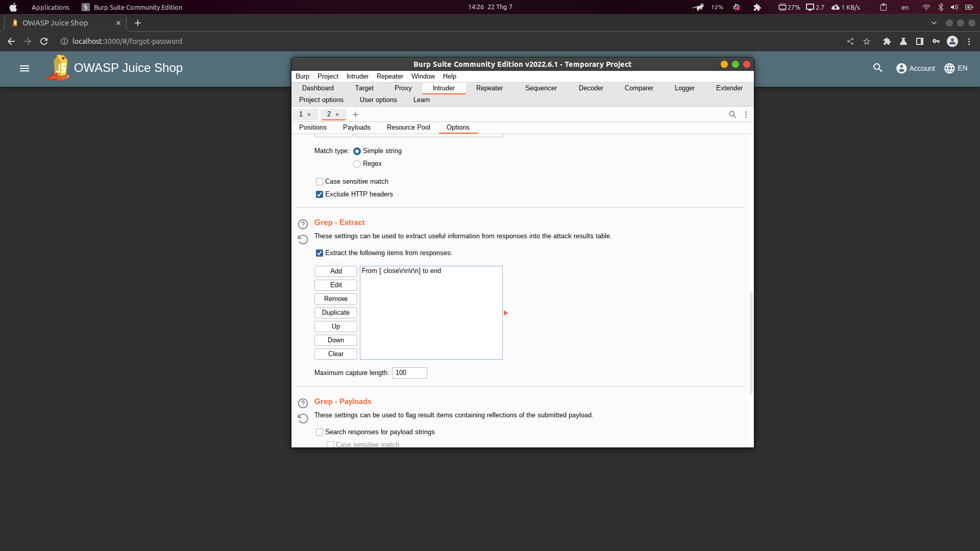Reload the browser page
This screenshot has width=980, height=551.
pos(44,41)
